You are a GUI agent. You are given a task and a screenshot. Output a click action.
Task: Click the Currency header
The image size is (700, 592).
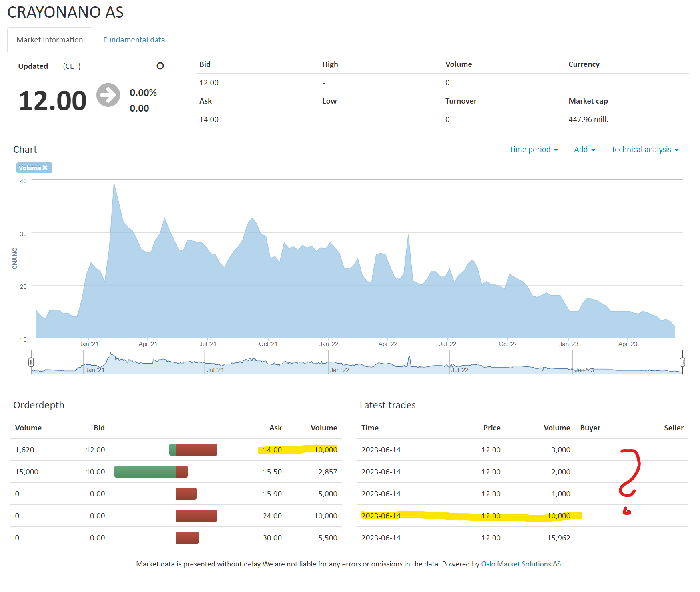pos(584,64)
